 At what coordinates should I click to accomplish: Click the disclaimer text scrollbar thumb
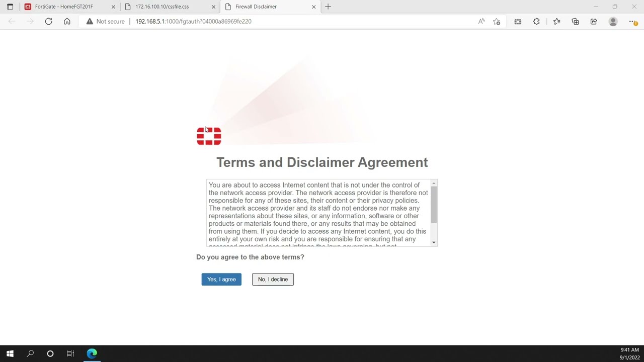(x=434, y=205)
